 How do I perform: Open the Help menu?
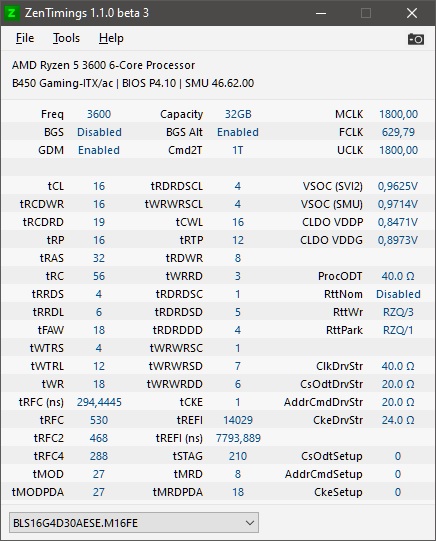111,38
